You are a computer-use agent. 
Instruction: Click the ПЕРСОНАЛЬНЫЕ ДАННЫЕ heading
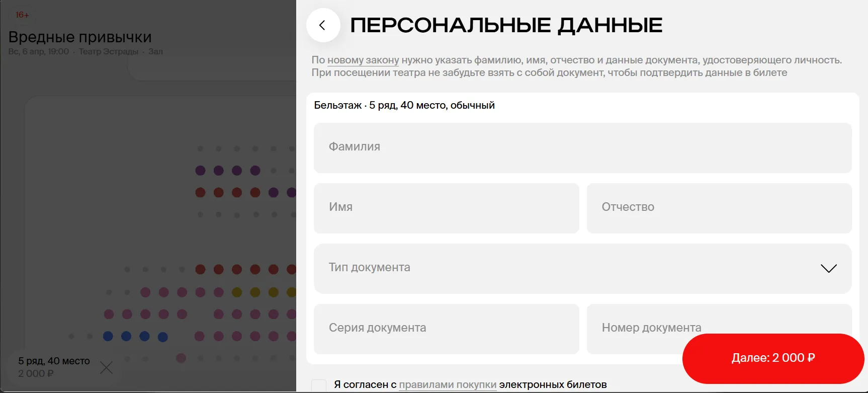(506, 25)
